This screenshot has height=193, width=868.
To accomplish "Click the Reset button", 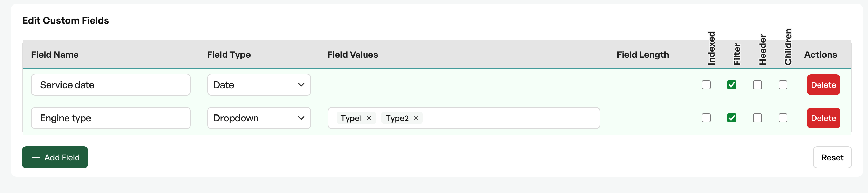I will tap(832, 157).
